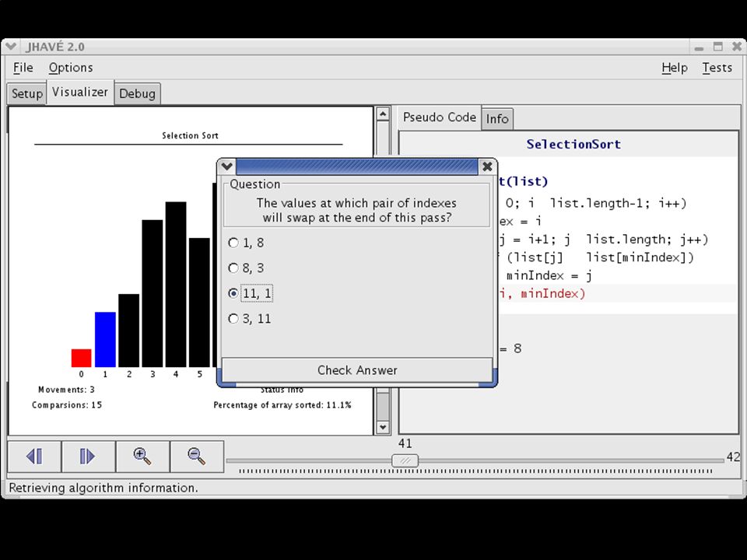Screen dimensions: 747x560
Task: Maximize the JHAVÉ 2.0 window
Action: [x=718, y=47]
